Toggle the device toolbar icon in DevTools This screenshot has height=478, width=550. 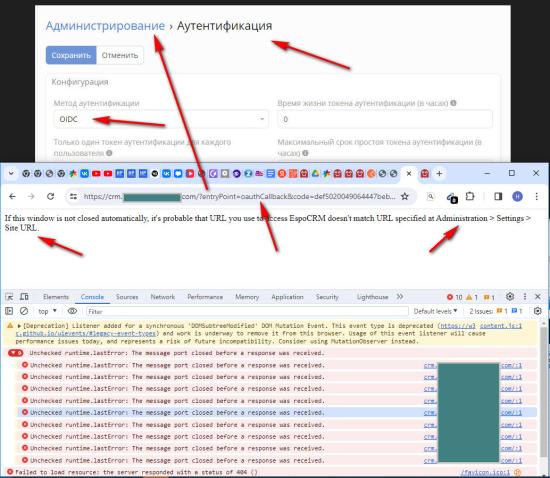pyautogui.click(x=24, y=297)
